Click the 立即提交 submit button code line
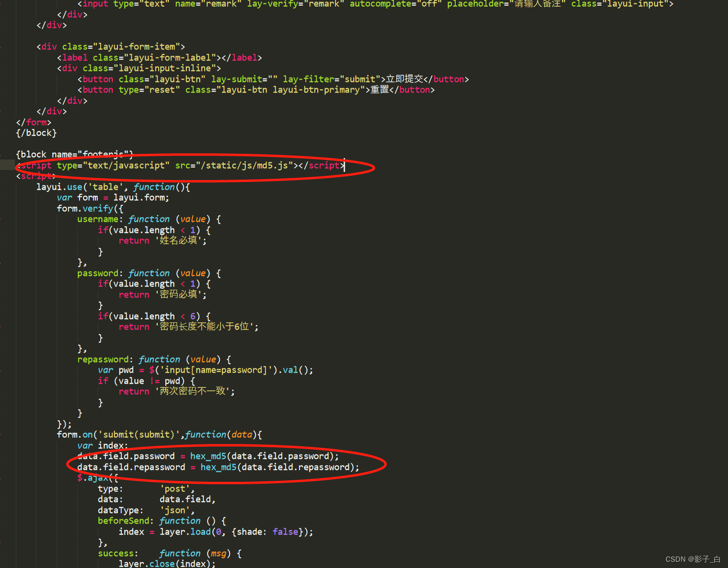Viewport: 728px width, 568px height. click(273, 79)
